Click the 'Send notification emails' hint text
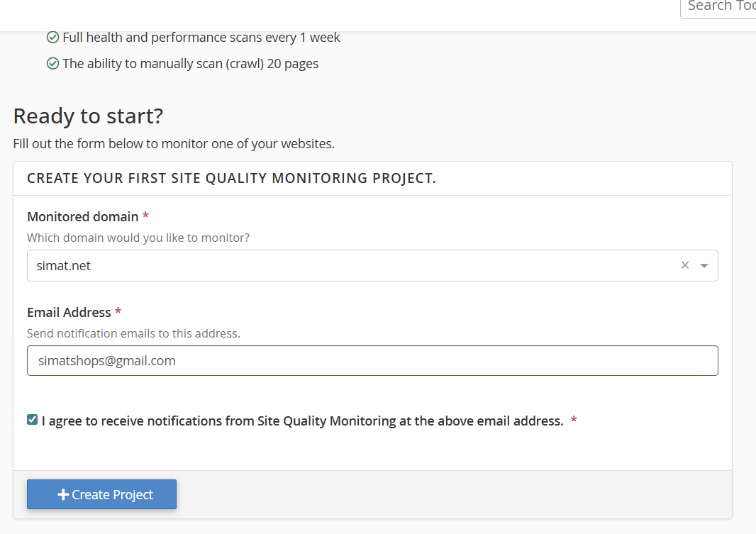Viewport: 756px width, 534px height. coord(133,333)
